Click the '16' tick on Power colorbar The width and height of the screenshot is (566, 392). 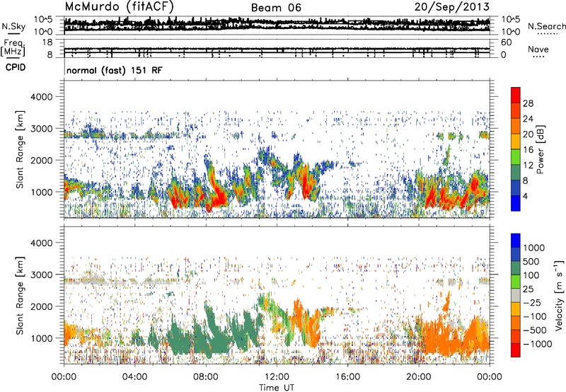(528, 150)
